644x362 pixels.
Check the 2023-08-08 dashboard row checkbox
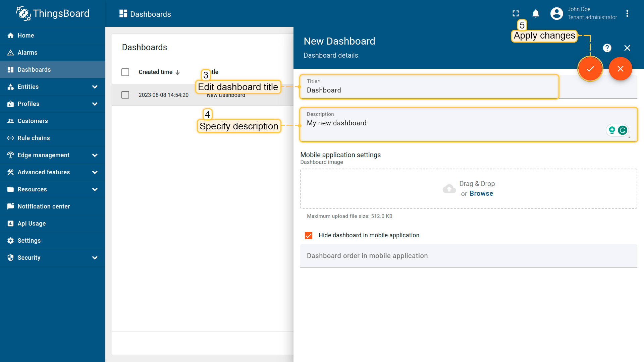click(125, 95)
